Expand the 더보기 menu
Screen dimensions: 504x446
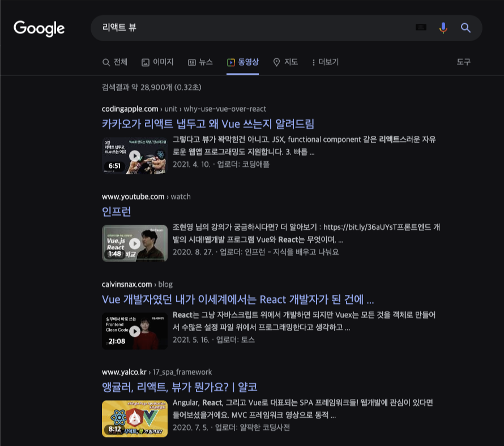pyautogui.click(x=325, y=62)
